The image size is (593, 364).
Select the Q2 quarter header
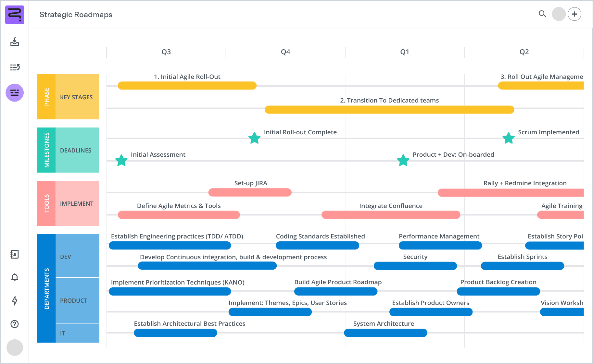524,52
